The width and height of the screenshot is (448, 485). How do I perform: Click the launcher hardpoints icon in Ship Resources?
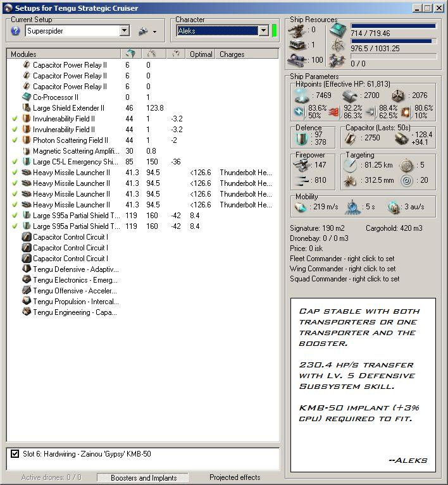pyautogui.click(x=297, y=45)
